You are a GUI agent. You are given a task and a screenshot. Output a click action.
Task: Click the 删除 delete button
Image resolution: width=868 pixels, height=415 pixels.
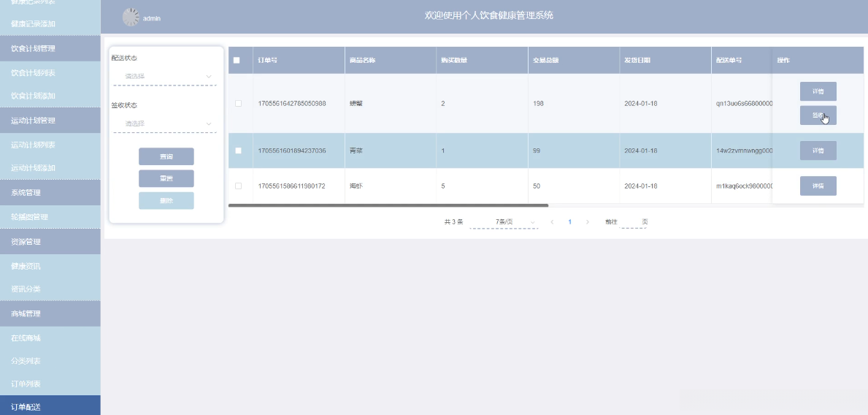pyautogui.click(x=166, y=201)
